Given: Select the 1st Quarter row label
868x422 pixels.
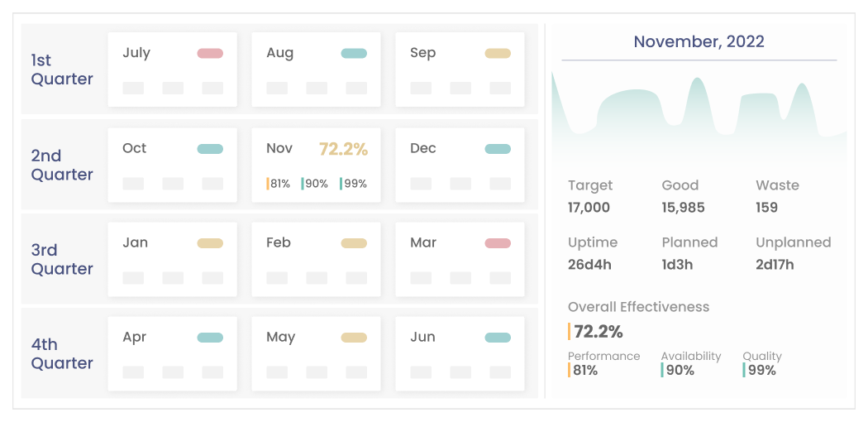Looking at the screenshot, I should tap(62, 70).
